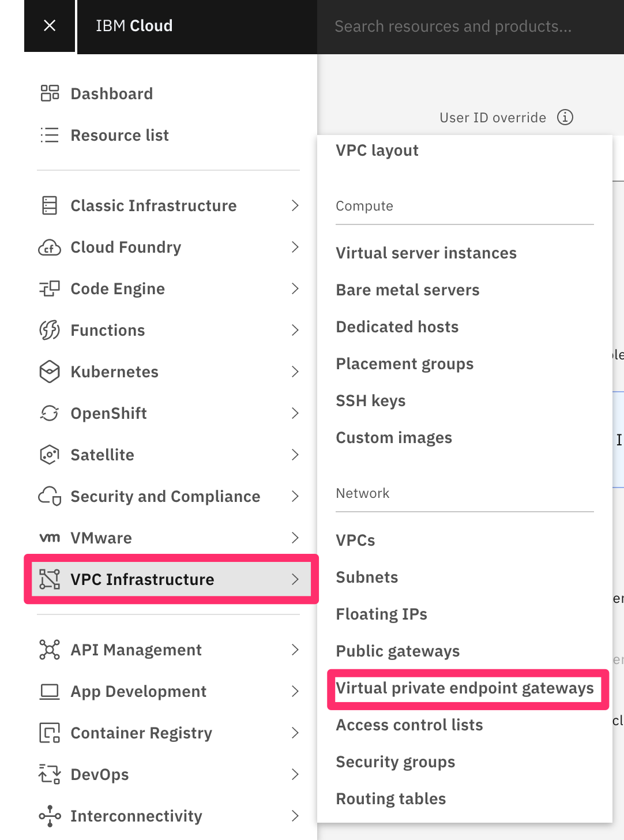Click the Cloud Foundry cloud icon
The width and height of the screenshot is (624, 840).
50,247
